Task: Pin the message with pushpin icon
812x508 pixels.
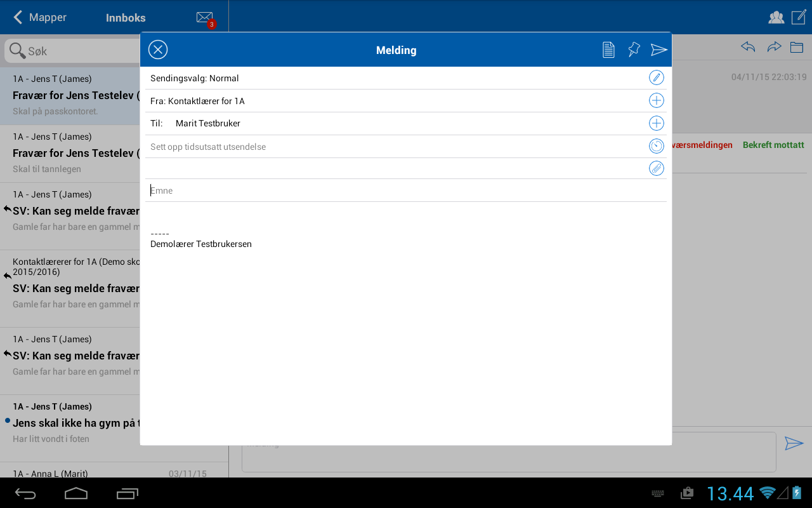Action: pyautogui.click(x=634, y=50)
